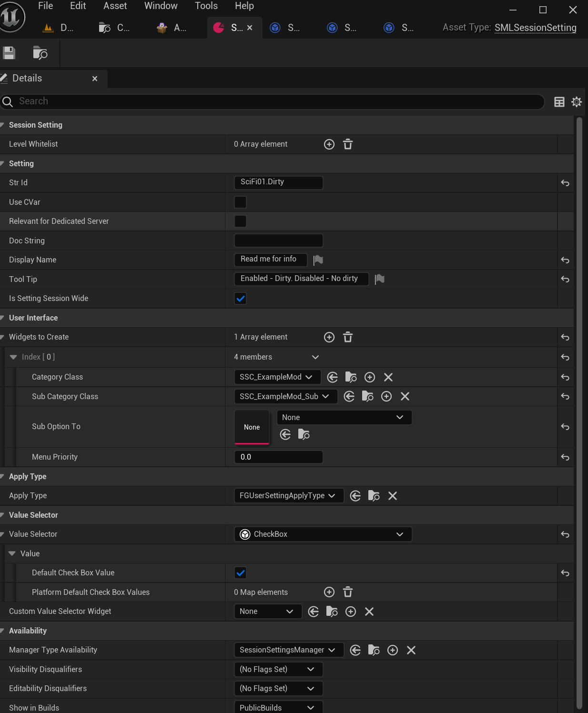Click Browse to asset in Content Browser icon
Image resolution: width=588 pixels, height=713 pixels.
pyautogui.click(x=40, y=53)
